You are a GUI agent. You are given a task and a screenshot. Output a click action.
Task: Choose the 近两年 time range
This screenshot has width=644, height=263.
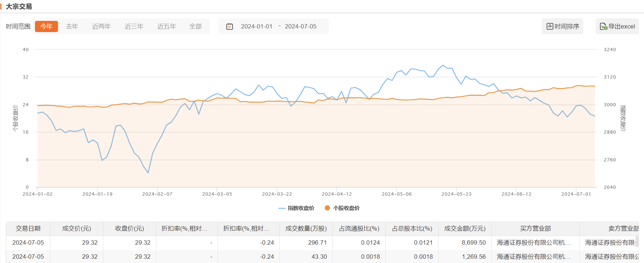click(101, 26)
